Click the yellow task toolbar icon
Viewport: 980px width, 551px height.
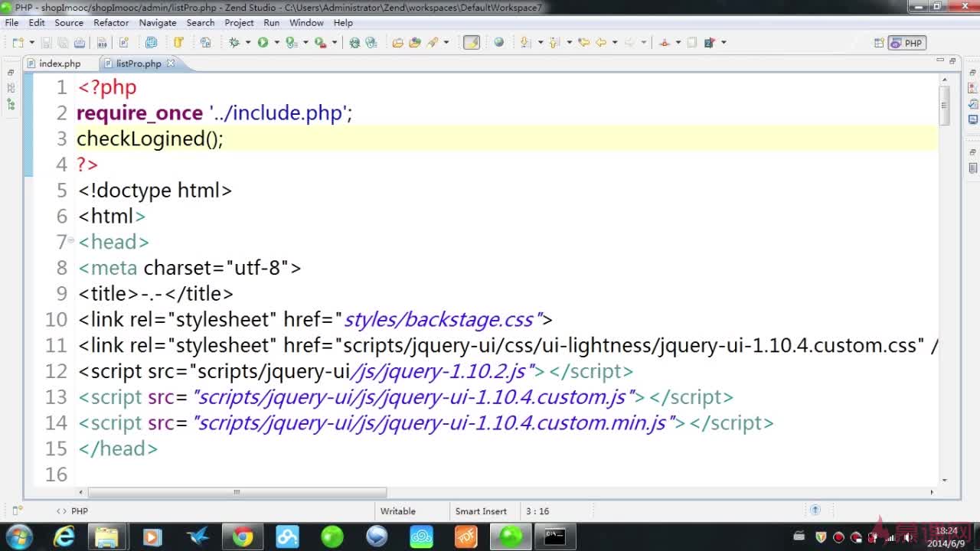[178, 43]
